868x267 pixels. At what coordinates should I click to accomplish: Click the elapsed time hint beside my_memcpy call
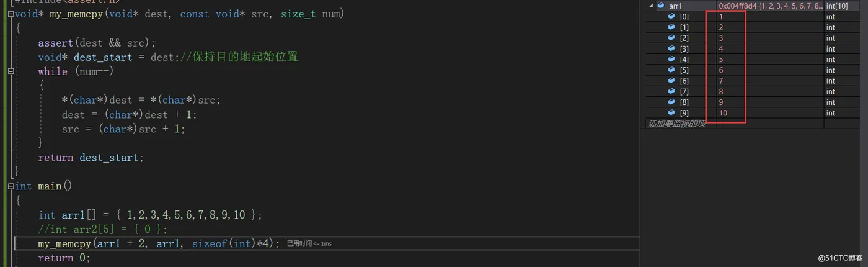pyautogui.click(x=309, y=244)
